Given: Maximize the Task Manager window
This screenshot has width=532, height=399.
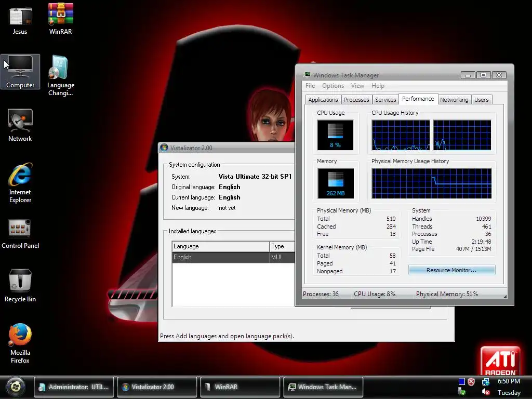Looking at the screenshot, I should pyautogui.click(x=483, y=75).
